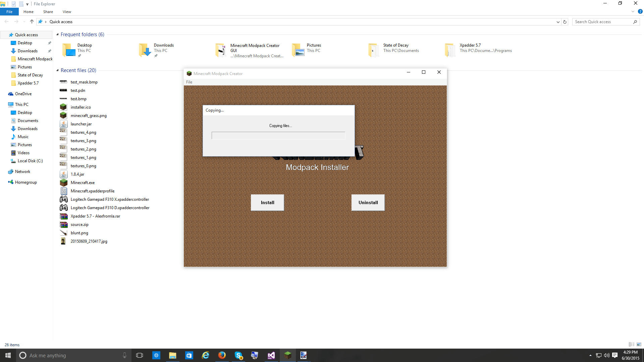The image size is (644, 362).
Task: Toggle the ribbon expand chevron
Action: tap(633, 11)
